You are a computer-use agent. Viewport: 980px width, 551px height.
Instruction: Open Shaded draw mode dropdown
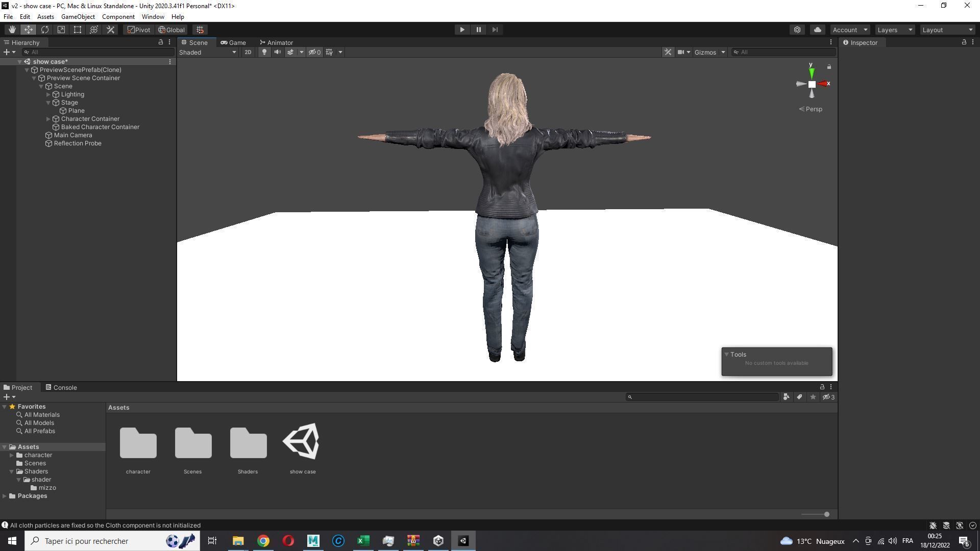(208, 52)
